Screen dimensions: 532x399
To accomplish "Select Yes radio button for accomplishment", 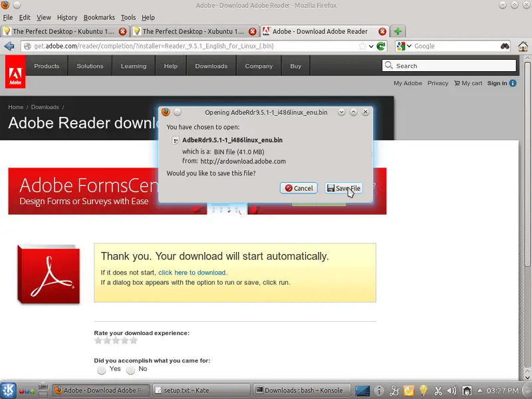I will 102,370.
